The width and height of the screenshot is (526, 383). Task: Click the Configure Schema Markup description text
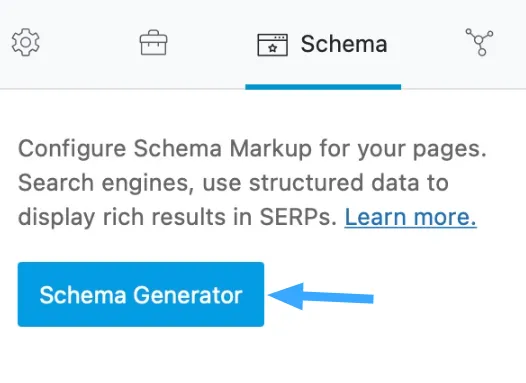(x=252, y=183)
